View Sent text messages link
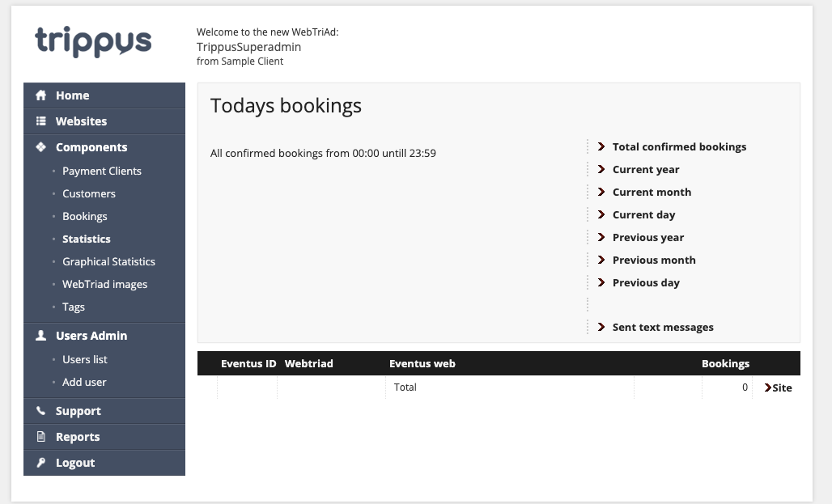The image size is (832, 504). coord(663,328)
